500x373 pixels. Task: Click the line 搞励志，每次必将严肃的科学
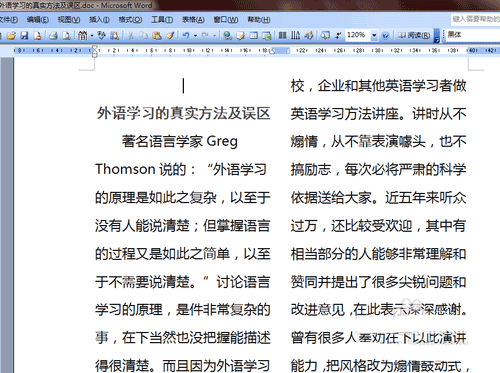[x=378, y=169]
